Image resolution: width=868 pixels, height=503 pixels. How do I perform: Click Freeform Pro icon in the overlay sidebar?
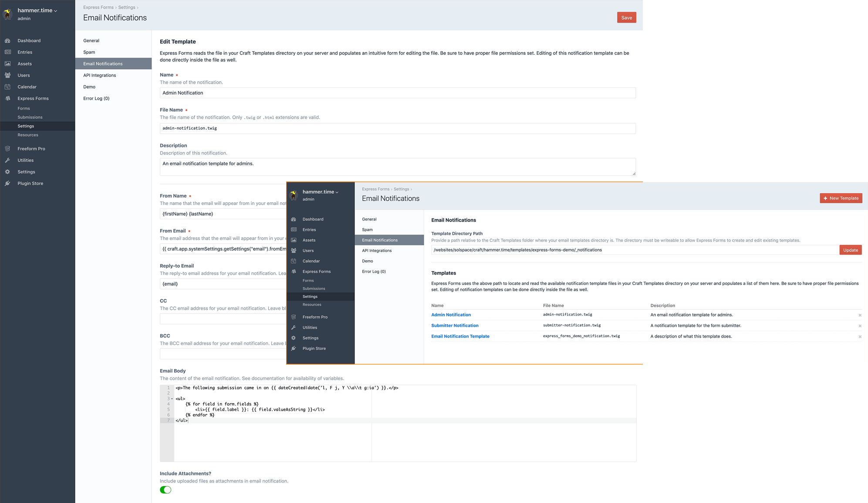click(x=294, y=317)
